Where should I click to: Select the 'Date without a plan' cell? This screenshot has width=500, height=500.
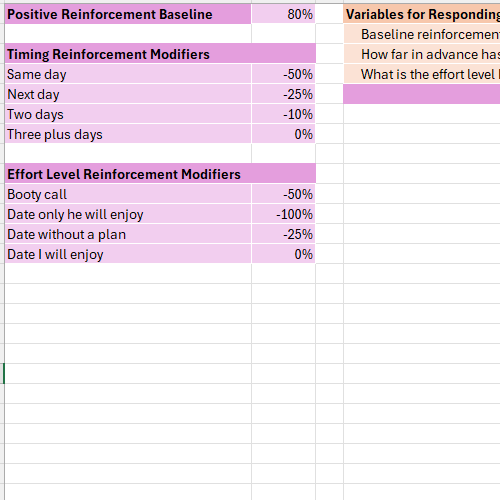128,234
